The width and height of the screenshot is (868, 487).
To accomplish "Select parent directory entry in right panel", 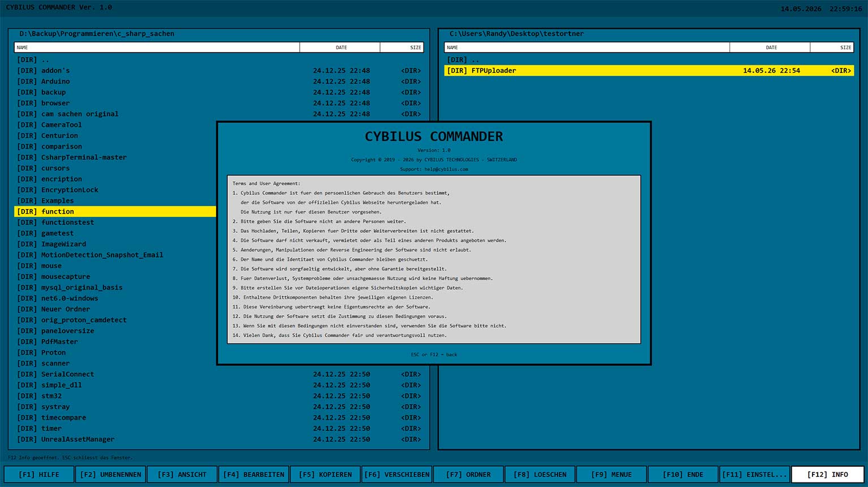I will pyautogui.click(x=649, y=59).
